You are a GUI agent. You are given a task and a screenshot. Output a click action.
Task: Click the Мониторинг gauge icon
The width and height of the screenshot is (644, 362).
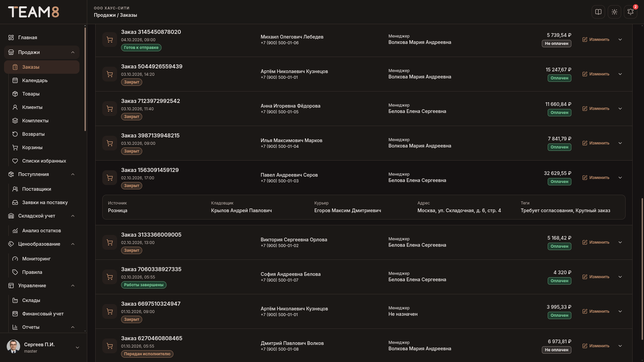coord(15,259)
